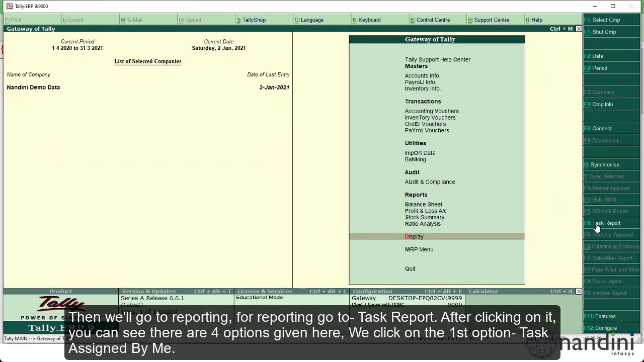
Task: Open Order Vouchers
Action: tap(425, 124)
